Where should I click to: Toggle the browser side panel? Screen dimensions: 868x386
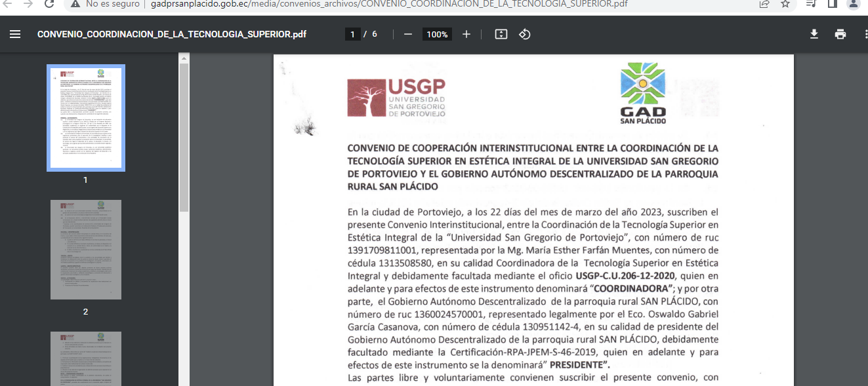pyautogui.click(x=832, y=4)
